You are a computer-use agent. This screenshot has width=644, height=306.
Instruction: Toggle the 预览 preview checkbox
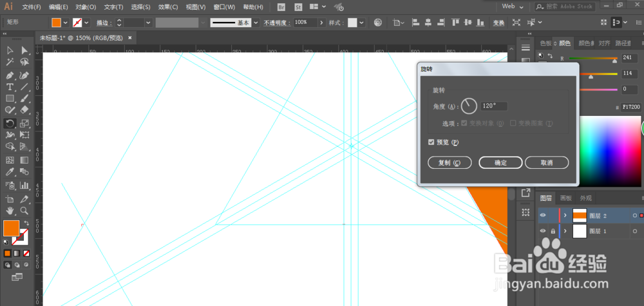(431, 142)
